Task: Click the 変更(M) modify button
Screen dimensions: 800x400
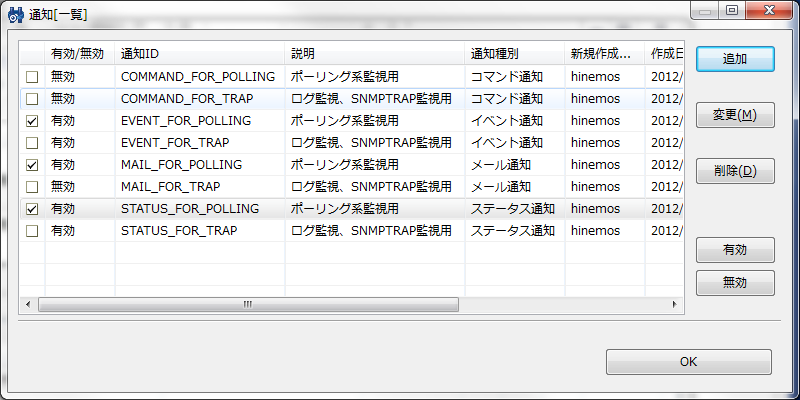Action: (x=735, y=115)
